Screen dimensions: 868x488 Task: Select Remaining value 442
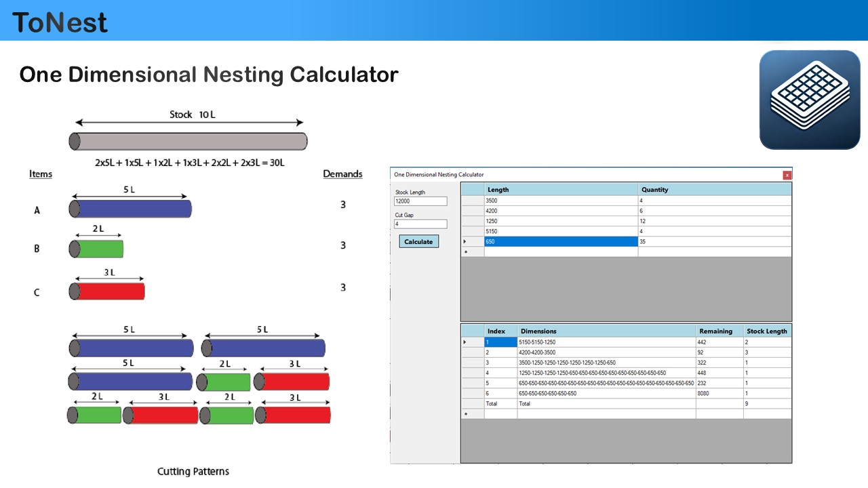click(x=719, y=342)
